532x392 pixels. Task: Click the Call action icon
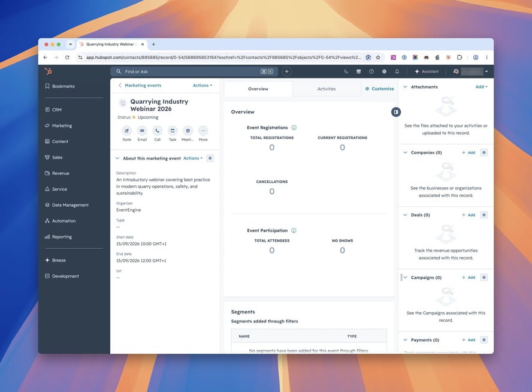click(157, 131)
